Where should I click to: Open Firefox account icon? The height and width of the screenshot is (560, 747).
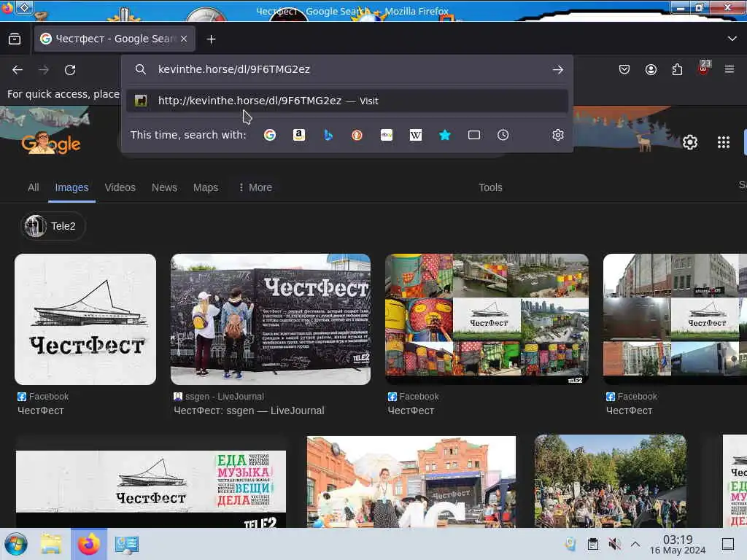[651, 69]
